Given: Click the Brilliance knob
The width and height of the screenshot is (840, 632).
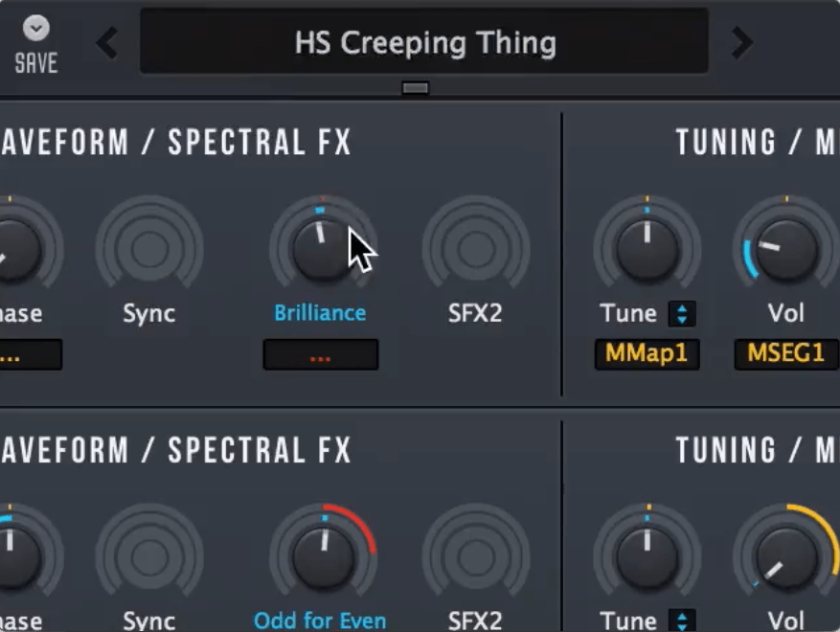Looking at the screenshot, I should point(322,249).
